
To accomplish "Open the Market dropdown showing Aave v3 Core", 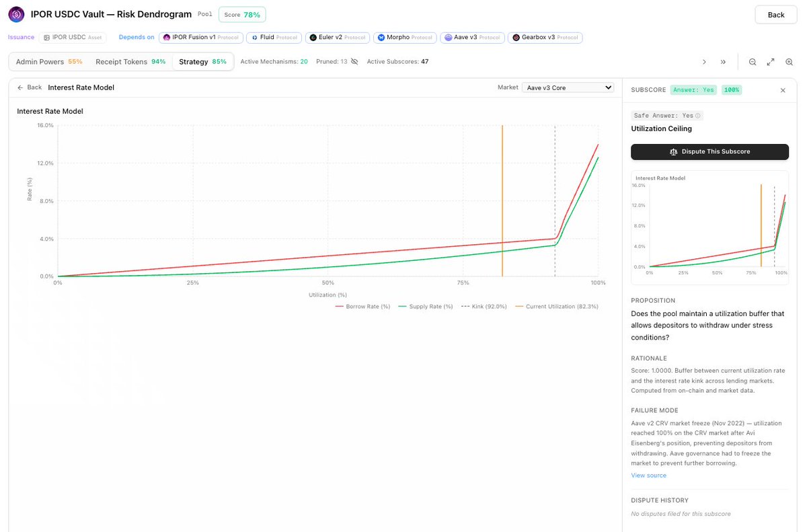I will point(568,87).
